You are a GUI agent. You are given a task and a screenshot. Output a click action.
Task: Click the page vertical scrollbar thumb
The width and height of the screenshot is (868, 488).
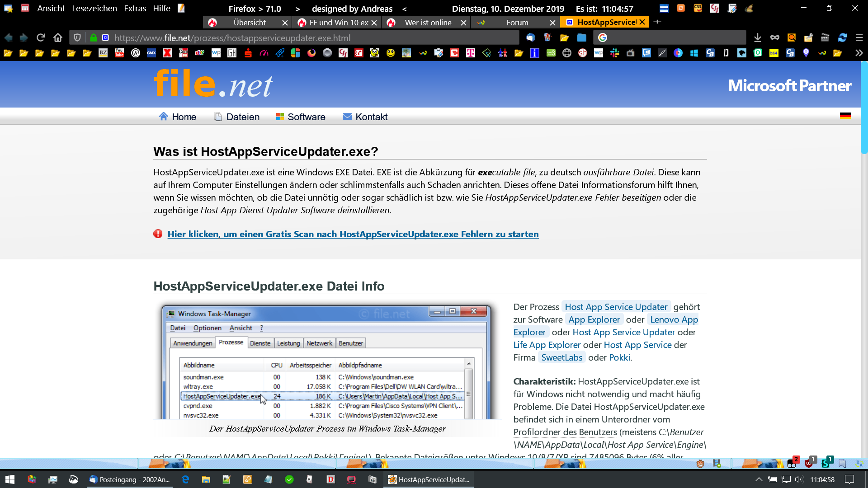click(x=864, y=108)
